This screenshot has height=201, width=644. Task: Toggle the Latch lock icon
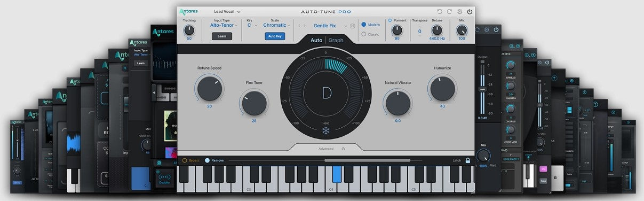pyautogui.click(x=468, y=160)
